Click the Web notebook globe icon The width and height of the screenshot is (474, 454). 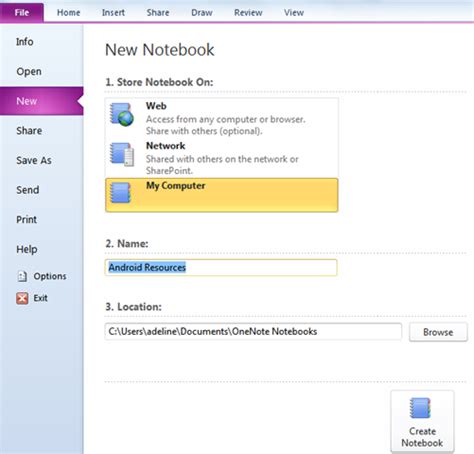[x=122, y=115]
